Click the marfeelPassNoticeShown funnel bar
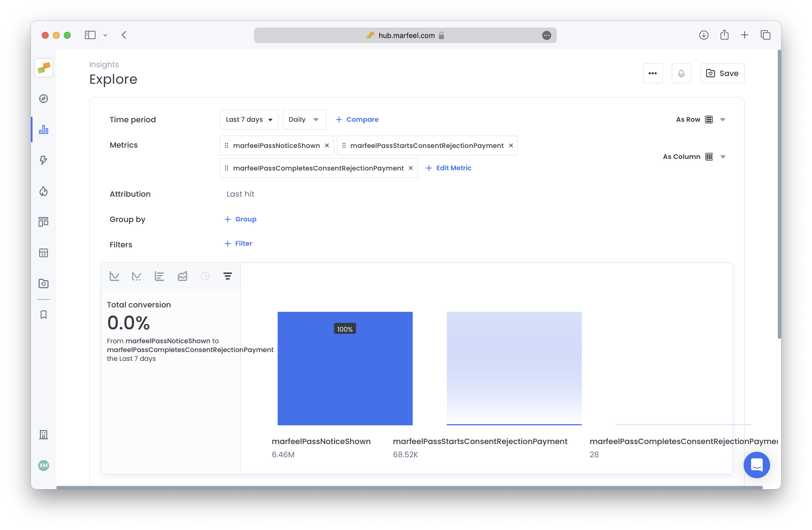The height and width of the screenshot is (530, 812). click(345, 375)
